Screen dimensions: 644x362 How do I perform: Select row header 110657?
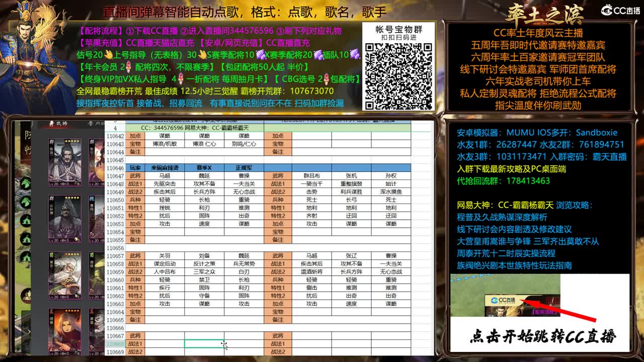click(115, 256)
